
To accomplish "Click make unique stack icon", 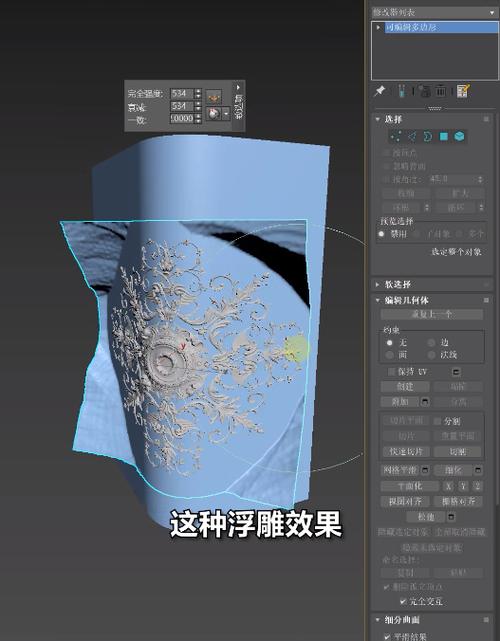I will click(x=424, y=91).
